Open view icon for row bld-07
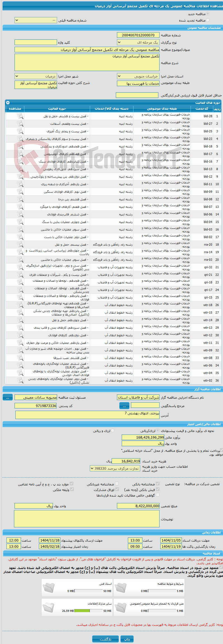The height and width of the screenshot is (644, 223). pos(20,207)
